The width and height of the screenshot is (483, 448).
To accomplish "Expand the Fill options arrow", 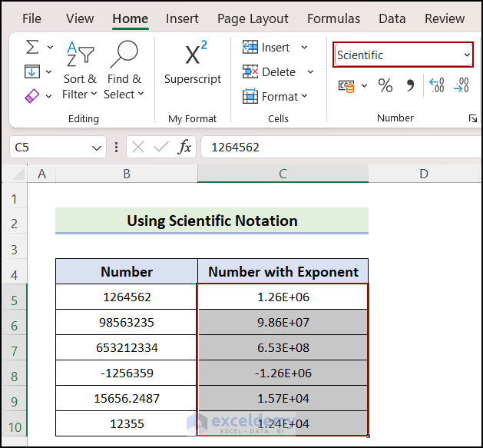I will [x=48, y=71].
